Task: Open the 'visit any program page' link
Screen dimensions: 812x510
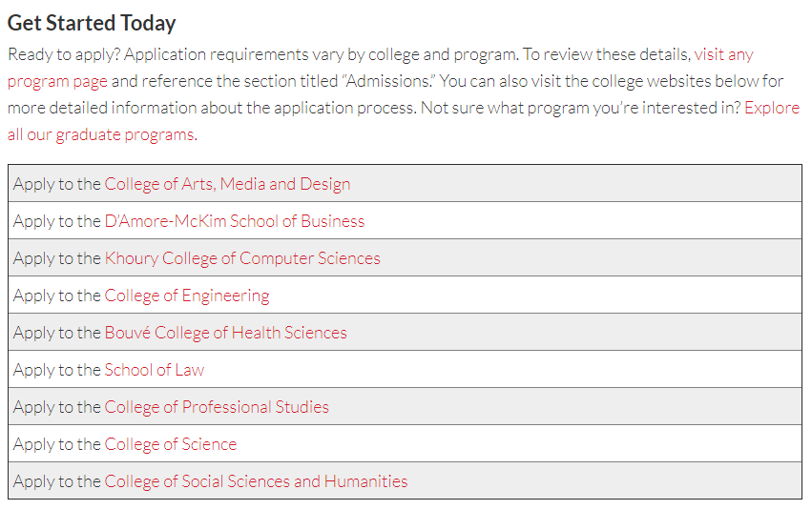Action: [x=723, y=54]
